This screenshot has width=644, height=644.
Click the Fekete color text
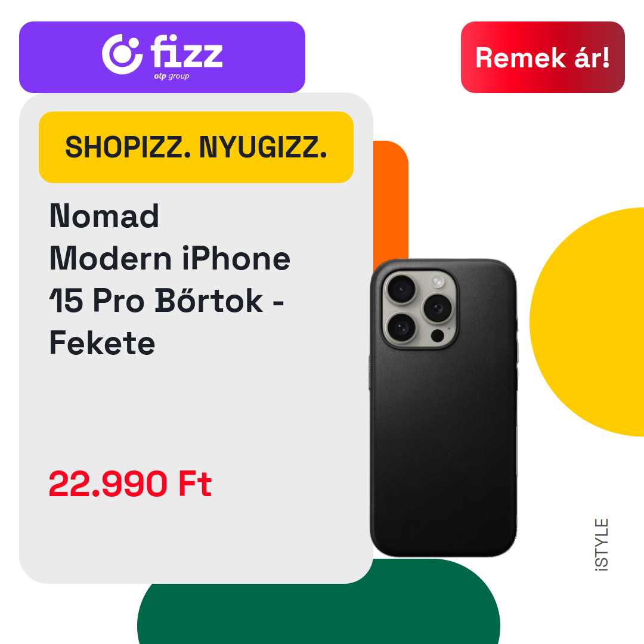point(103,343)
